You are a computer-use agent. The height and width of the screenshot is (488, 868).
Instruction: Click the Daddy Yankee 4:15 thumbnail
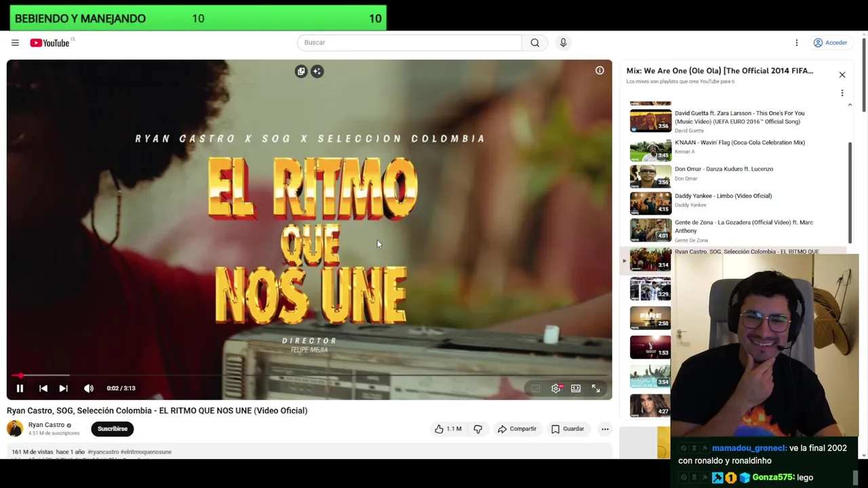(650, 203)
